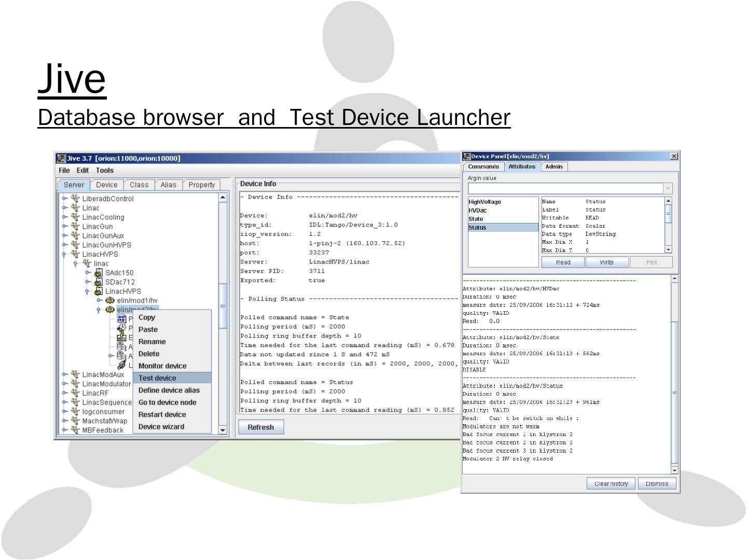Click the elin/mod1/hv device gear icon
Image resolution: width=747 pixels, height=560 pixels.
pos(110,300)
